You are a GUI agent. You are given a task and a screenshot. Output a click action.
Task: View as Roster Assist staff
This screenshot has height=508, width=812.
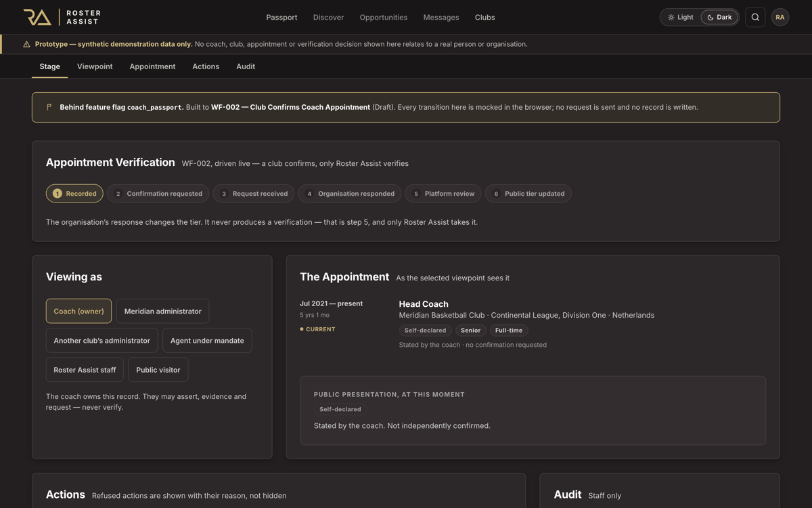[85, 370]
